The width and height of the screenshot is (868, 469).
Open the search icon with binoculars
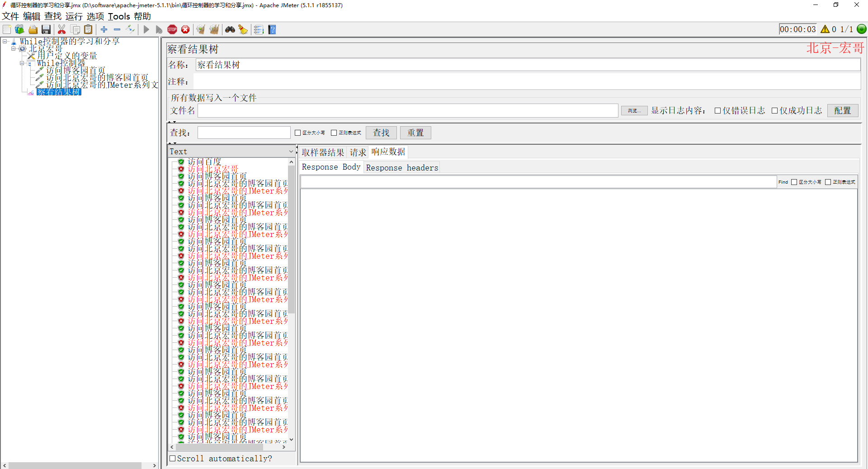230,29
